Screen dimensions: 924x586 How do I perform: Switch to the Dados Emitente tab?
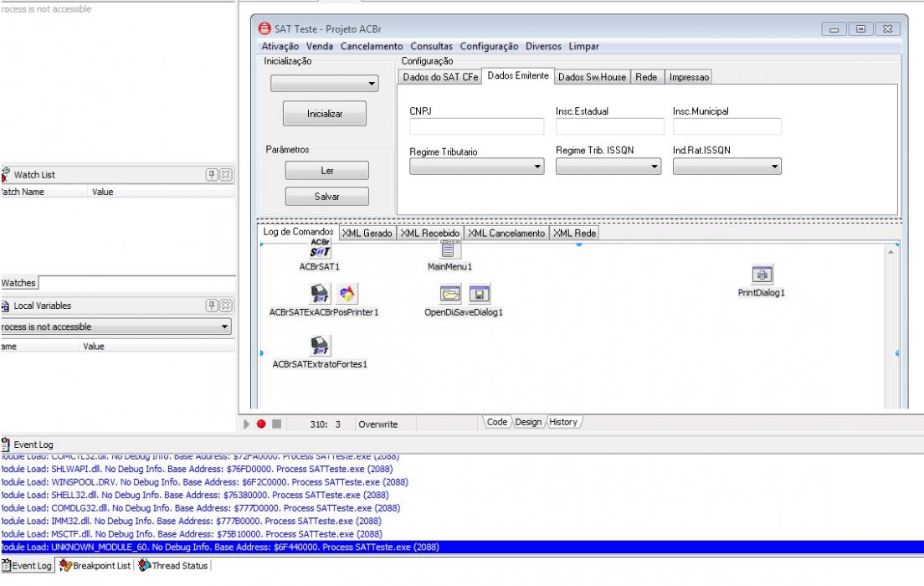pos(518,75)
